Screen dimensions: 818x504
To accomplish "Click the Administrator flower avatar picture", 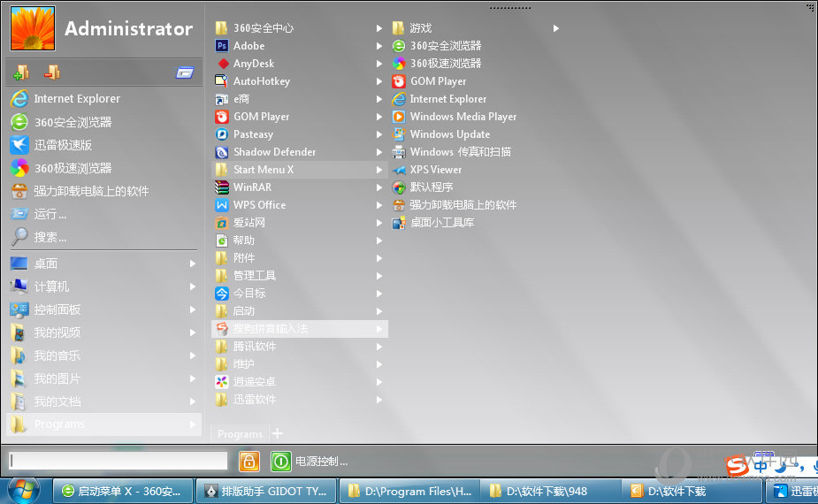I will coord(33,28).
